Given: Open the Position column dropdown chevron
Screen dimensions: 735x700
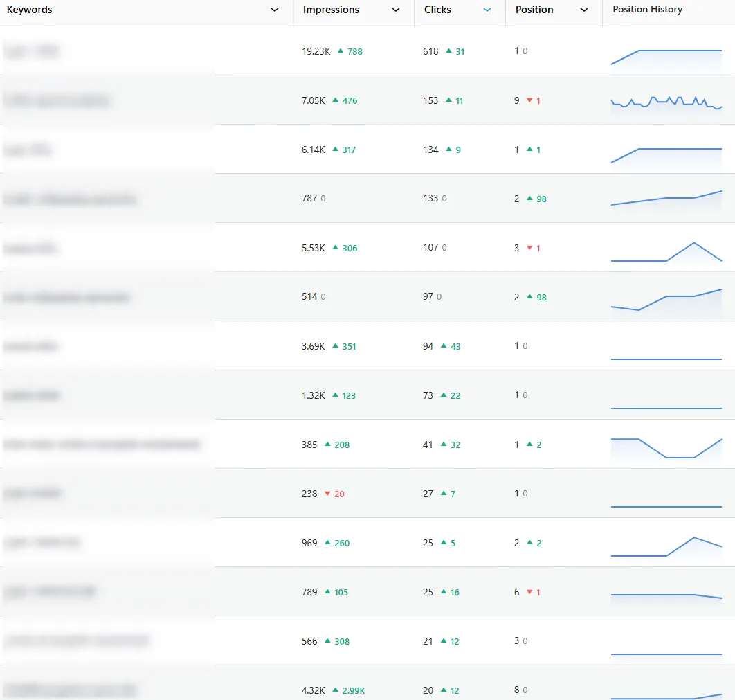Looking at the screenshot, I should (584, 10).
